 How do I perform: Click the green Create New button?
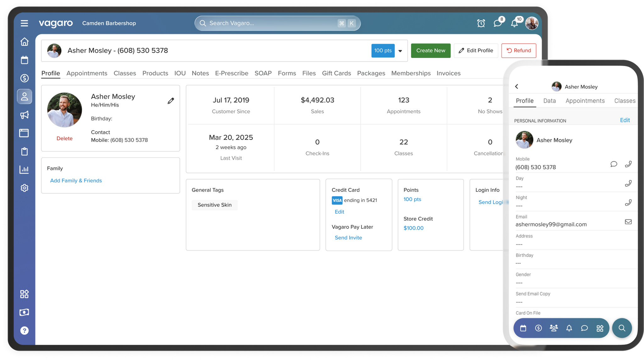[x=431, y=51]
